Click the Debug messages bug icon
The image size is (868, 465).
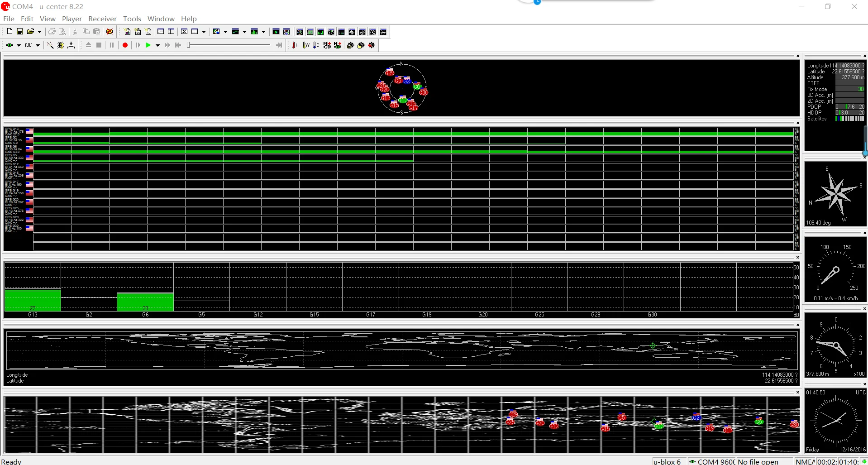[61, 45]
